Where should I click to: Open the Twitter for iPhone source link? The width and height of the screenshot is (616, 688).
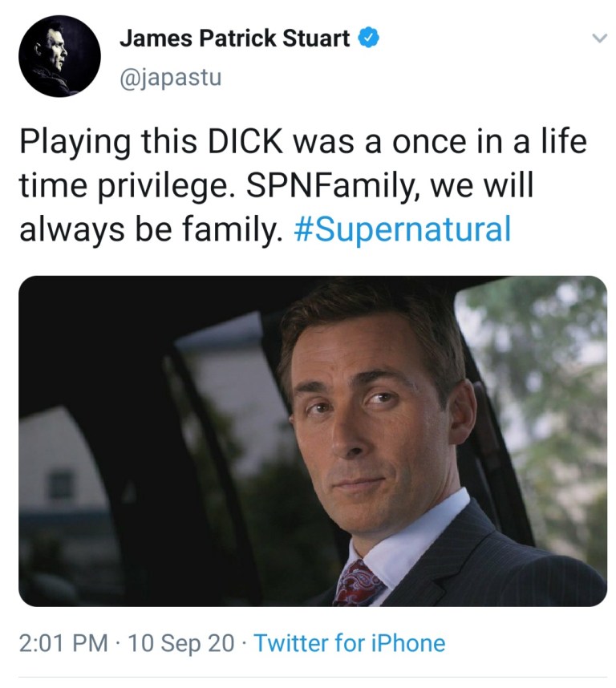(x=350, y=643)
